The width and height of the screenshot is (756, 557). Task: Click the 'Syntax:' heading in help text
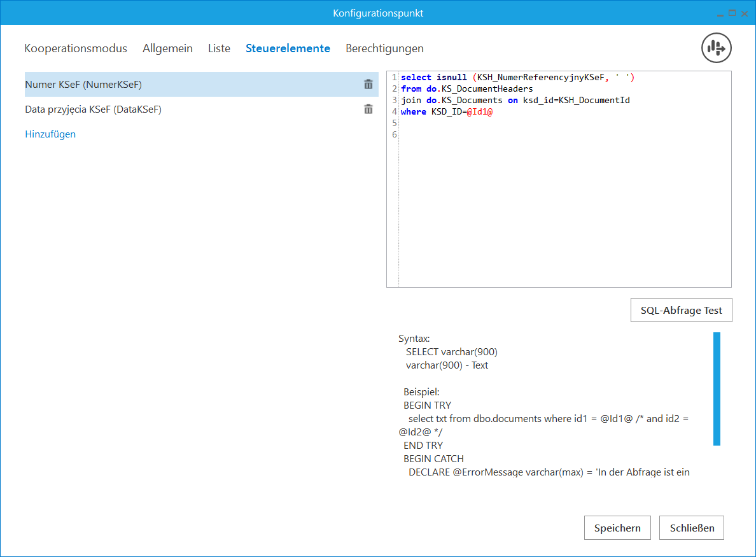414,339
